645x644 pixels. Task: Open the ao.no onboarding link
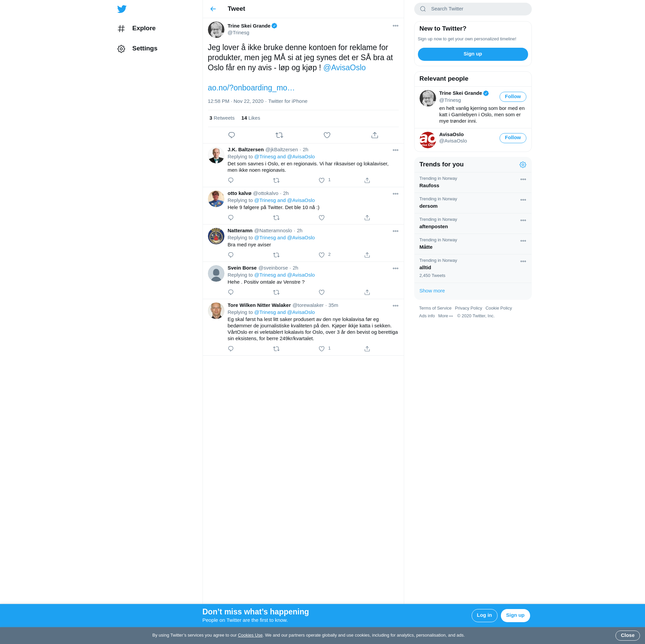251,88
